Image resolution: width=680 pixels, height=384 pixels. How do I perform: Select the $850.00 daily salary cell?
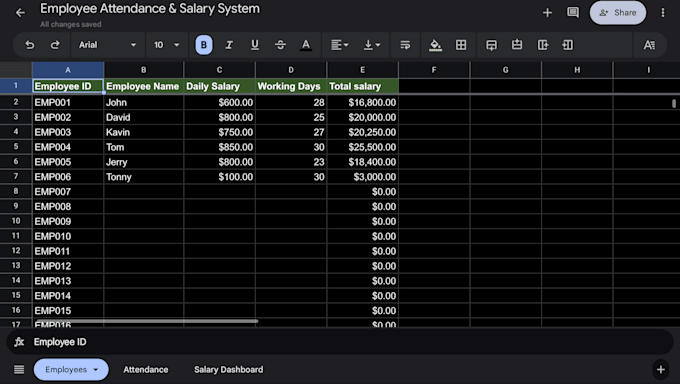(219, 147)
